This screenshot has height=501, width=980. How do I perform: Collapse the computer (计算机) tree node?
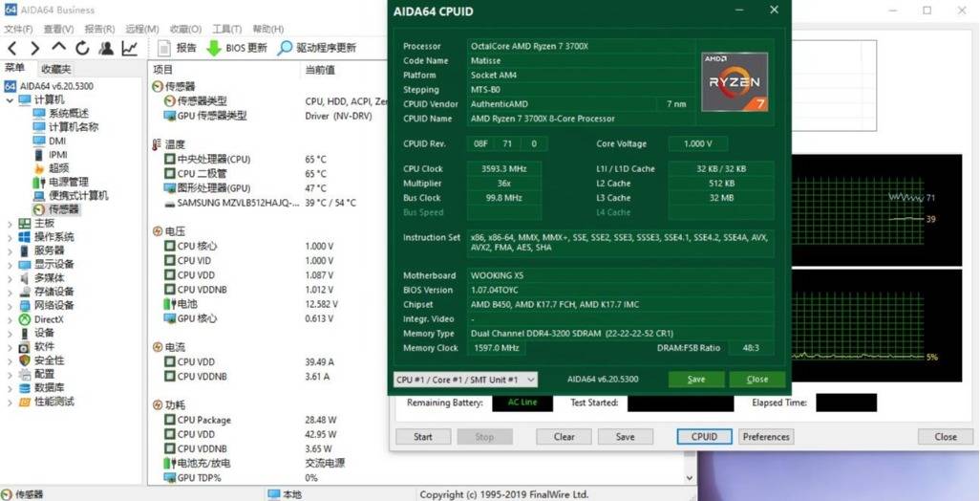point(10,99)
